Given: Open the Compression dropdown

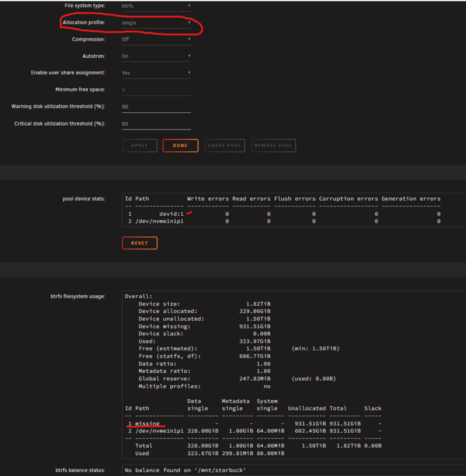Looking at the screenshot, I should pyautogui.click(x=156, y=39).
